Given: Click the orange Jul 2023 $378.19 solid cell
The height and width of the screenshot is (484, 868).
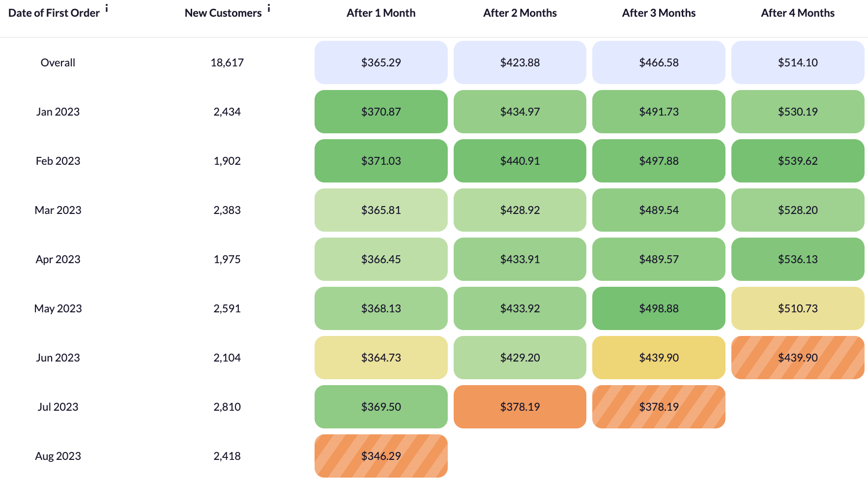Looking at the screenshot, I should [x=520, y=407].
